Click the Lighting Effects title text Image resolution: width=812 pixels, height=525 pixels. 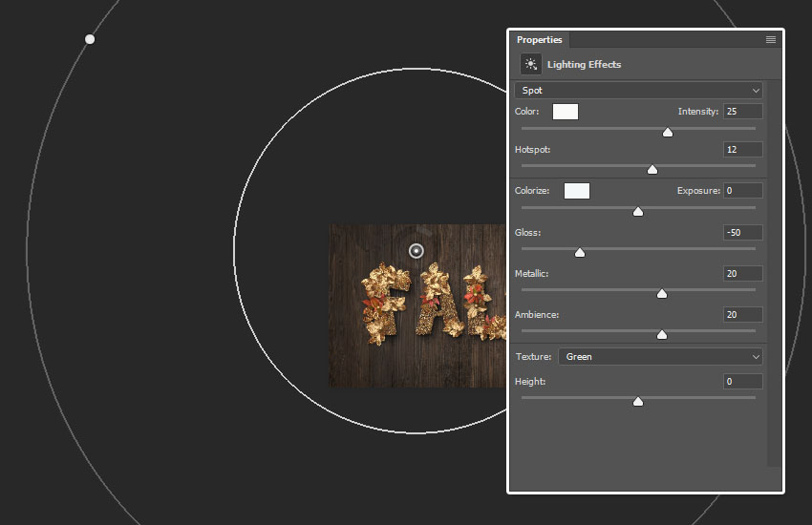[x=584, y=65]
